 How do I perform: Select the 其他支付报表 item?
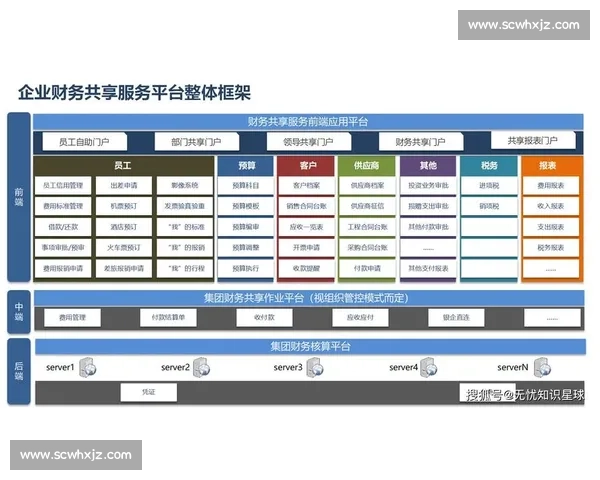pyautogui.click(x=428, y=268)
